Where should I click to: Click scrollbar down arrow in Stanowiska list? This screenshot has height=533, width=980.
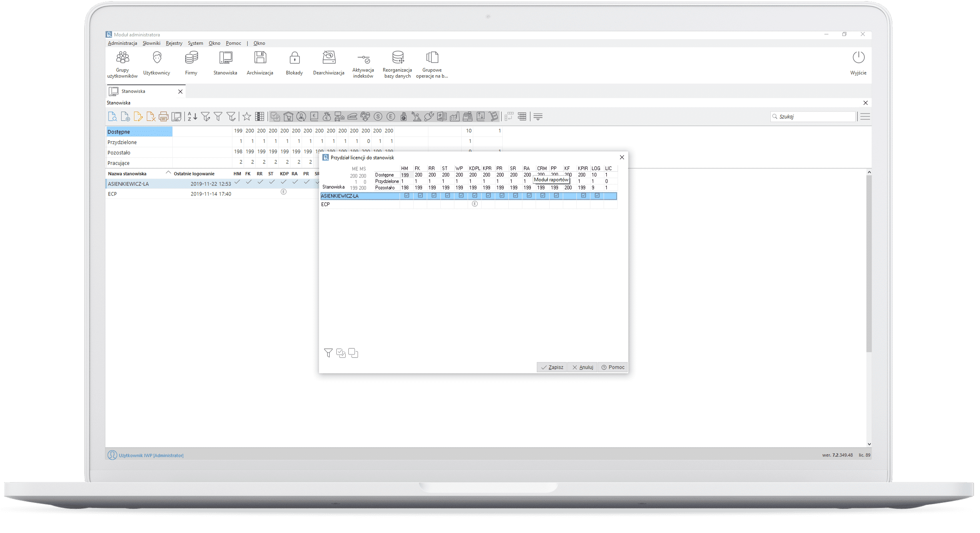(x=869, y=444)
